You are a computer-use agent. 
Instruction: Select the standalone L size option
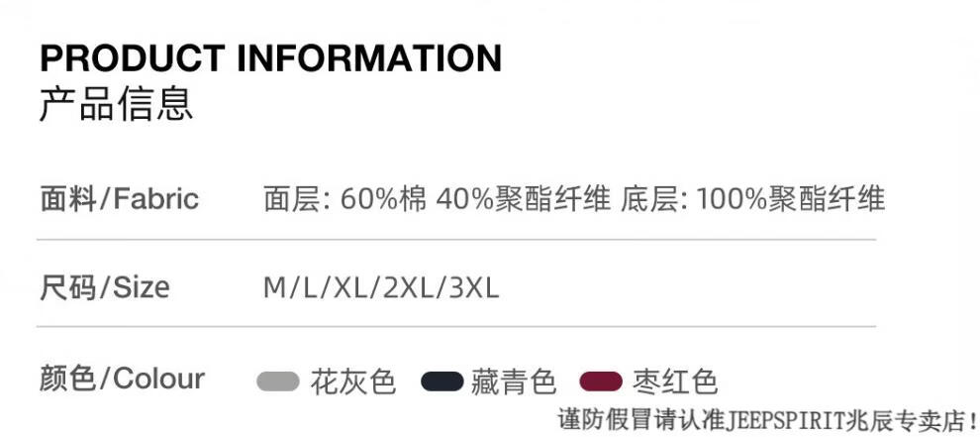click(307, 288)
